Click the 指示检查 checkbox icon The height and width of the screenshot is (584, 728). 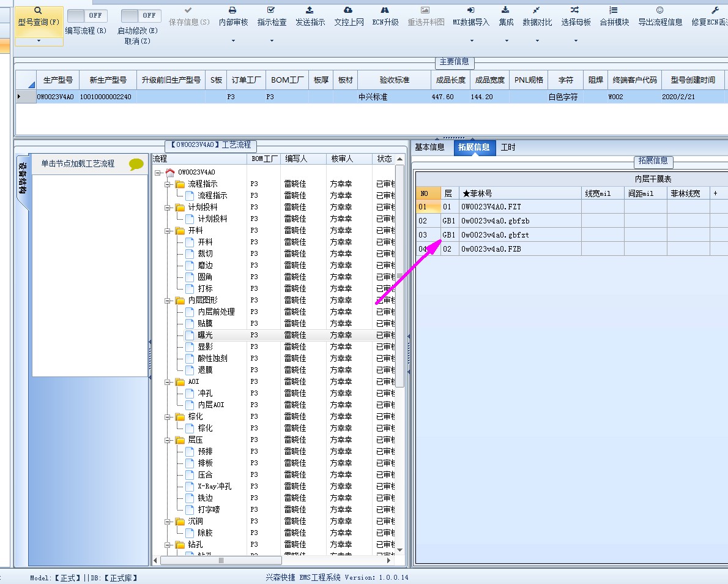(272, 10)
